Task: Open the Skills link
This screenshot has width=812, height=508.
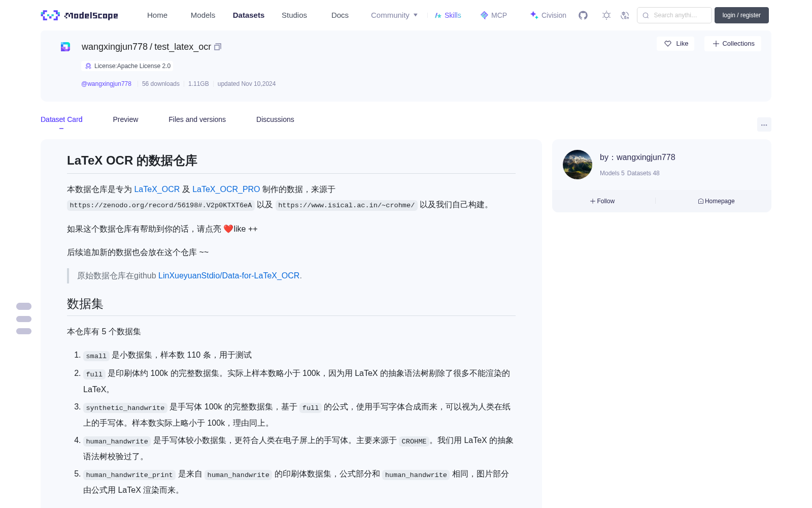Action: point(448,15)
